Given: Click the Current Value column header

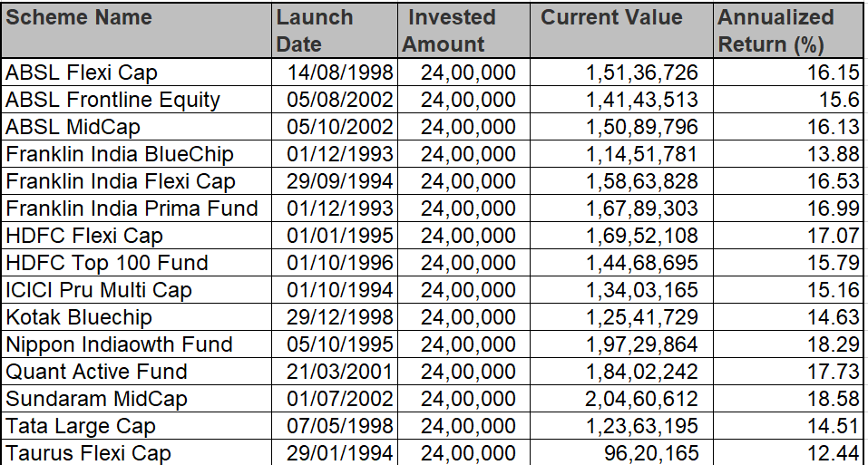Looking at the screenshot, I should point(621,31).
